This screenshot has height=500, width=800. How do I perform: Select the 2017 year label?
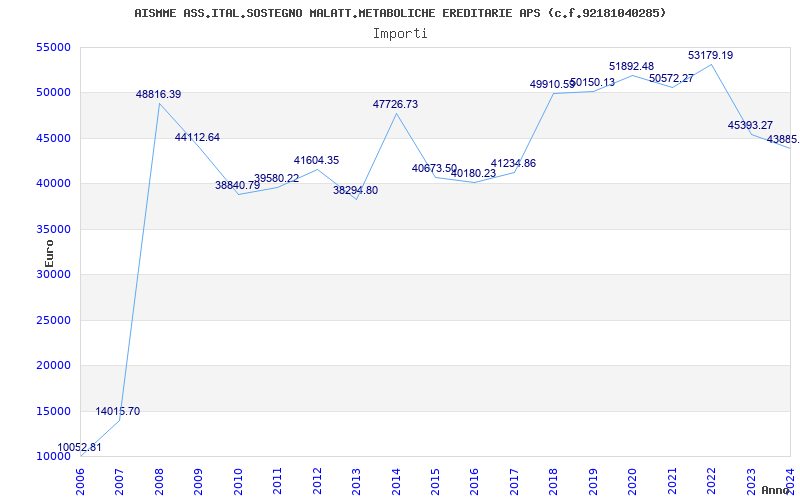click(x=514, y=482)
